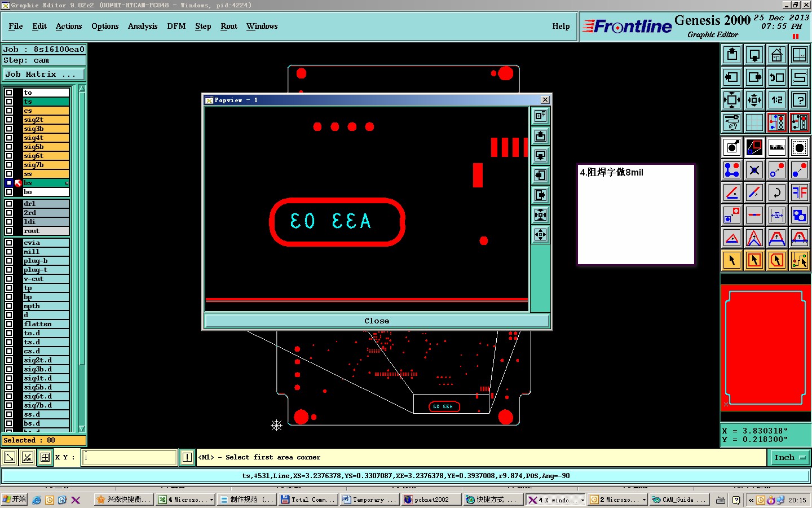Screen dimensions: 812x508
Task: Click the snake S-path icon
Action: pyautogui.click(x=800, y=77)
